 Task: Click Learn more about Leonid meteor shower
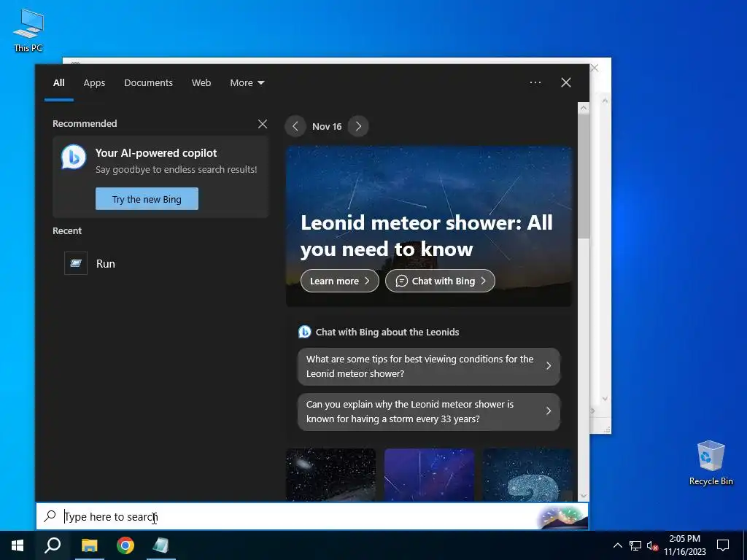tap(340, 281)
